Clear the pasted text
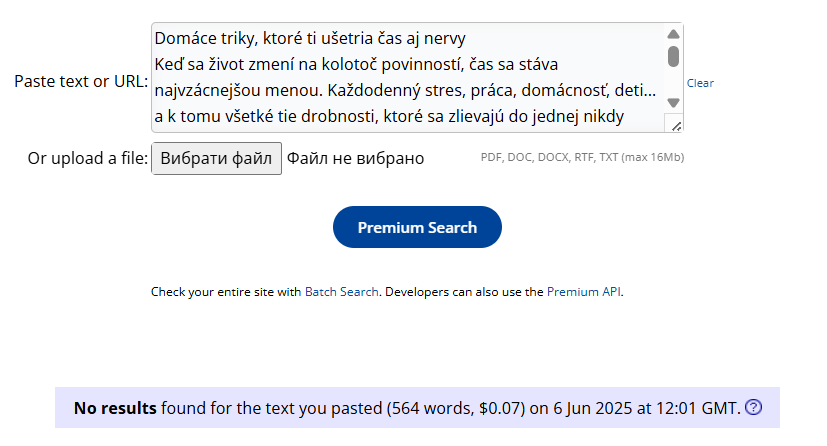Image resolution: width=827 pixels, height=446 pixels. (x=700, y=83)
